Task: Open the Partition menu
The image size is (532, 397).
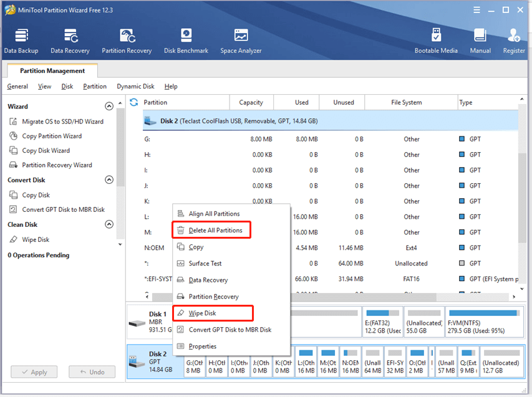Action: click(95, 87)
